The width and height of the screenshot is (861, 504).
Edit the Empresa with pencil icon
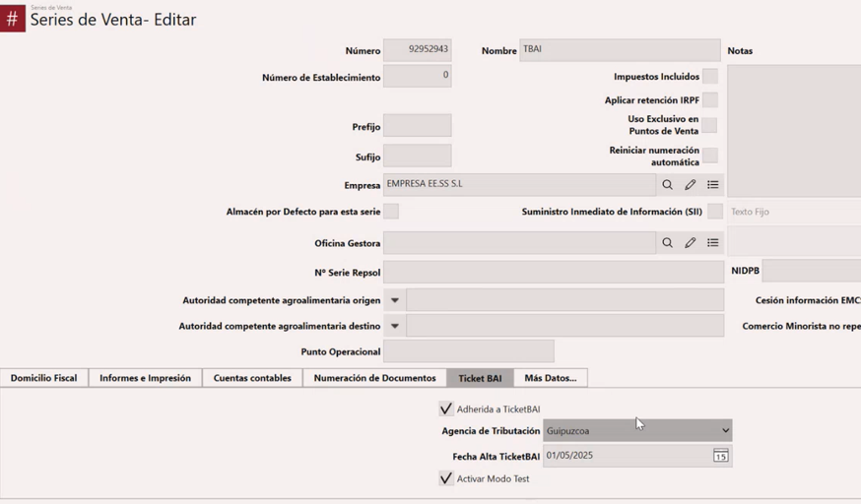pyautogui.click(x=691, y=185)
